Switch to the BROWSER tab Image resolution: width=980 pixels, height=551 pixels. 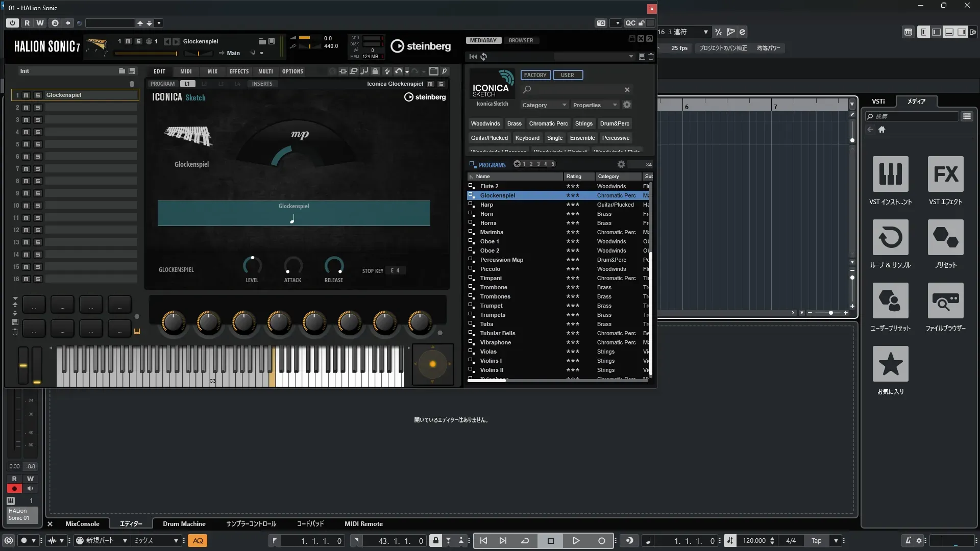(521, 40)
